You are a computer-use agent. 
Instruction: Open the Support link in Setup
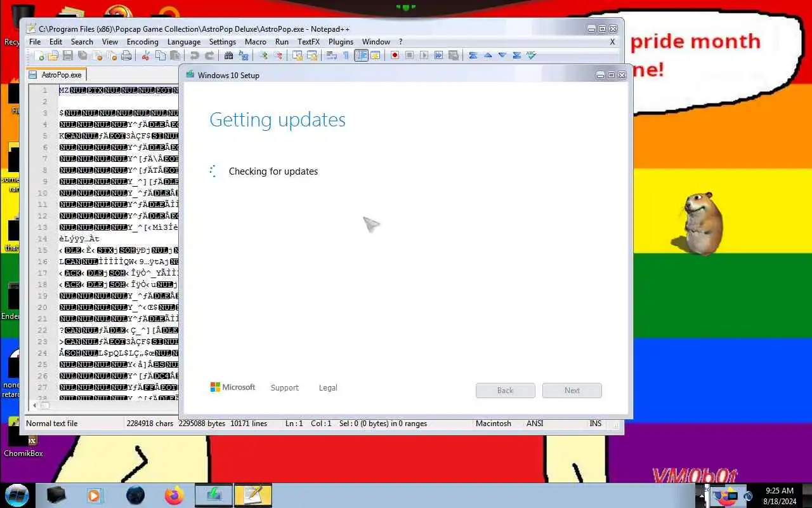[x=284, y=388]
